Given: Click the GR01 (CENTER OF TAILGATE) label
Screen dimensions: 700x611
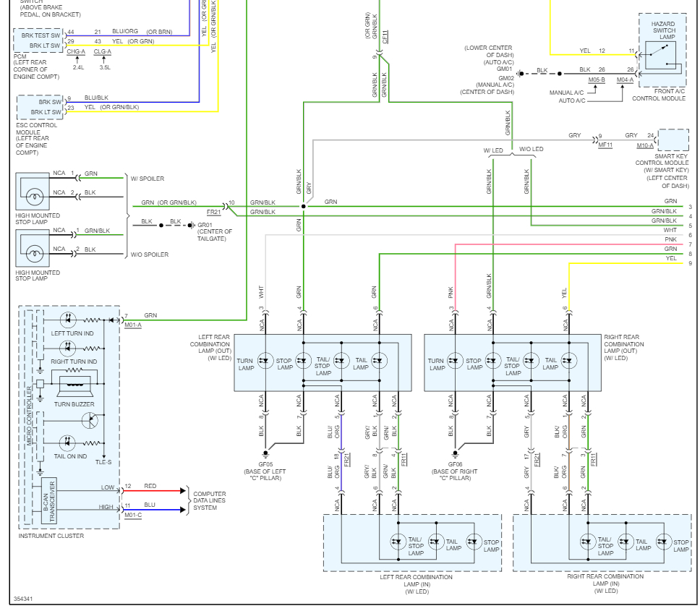Looking at the screenshot, I should pos(215,231).
